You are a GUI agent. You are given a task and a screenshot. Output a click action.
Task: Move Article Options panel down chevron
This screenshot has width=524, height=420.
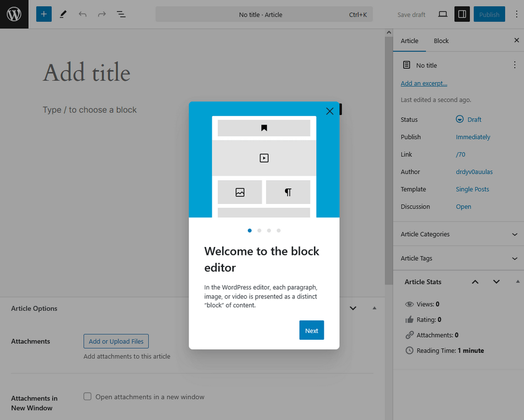pos(353,308)
